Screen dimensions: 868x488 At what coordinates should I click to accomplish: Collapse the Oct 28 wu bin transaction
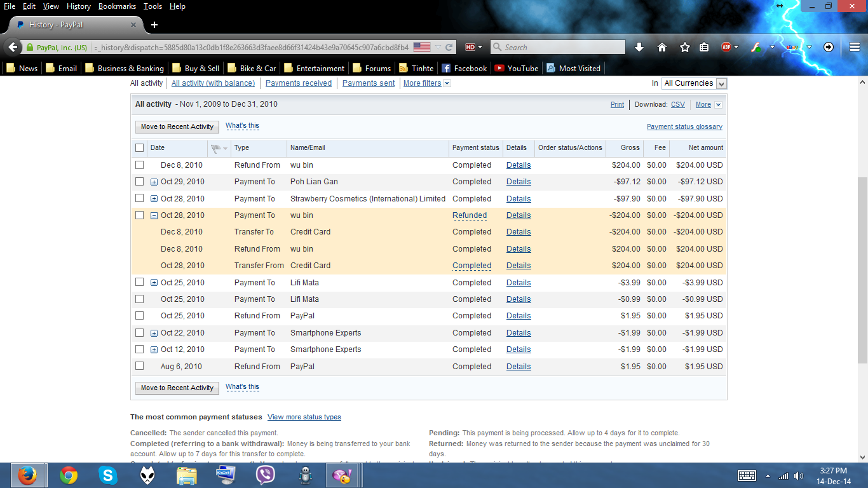(154, 215)
